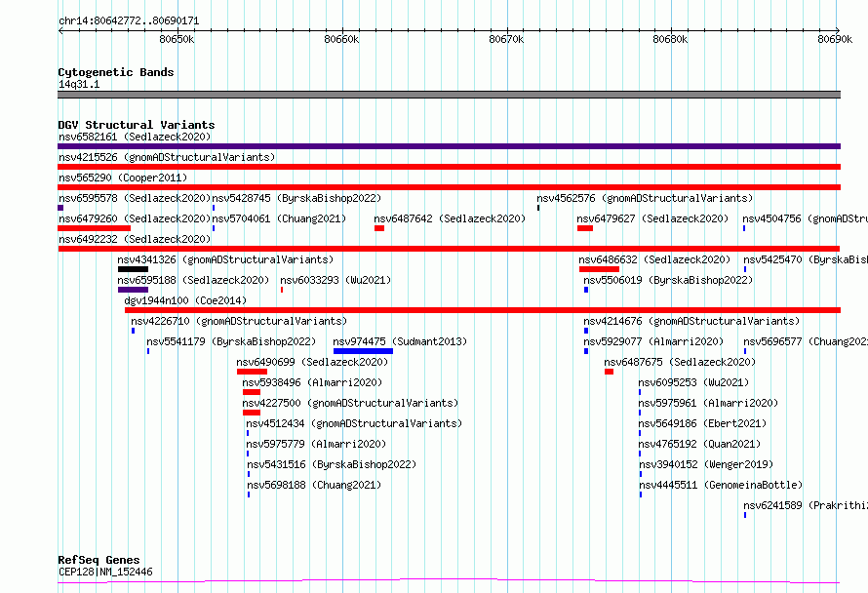
Task: Open nsv4341326 (gnomADStructuralVariants) variant
Action: coord(225,259)
